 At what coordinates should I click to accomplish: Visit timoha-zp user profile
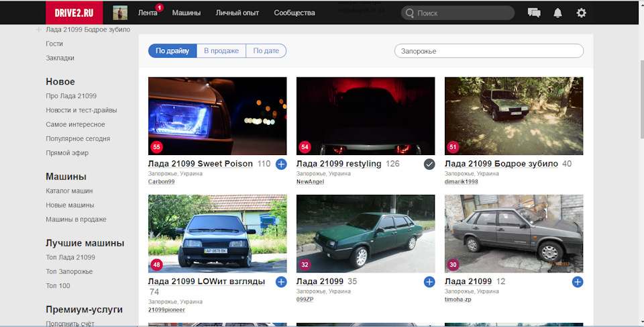click(x=458, y=299)
